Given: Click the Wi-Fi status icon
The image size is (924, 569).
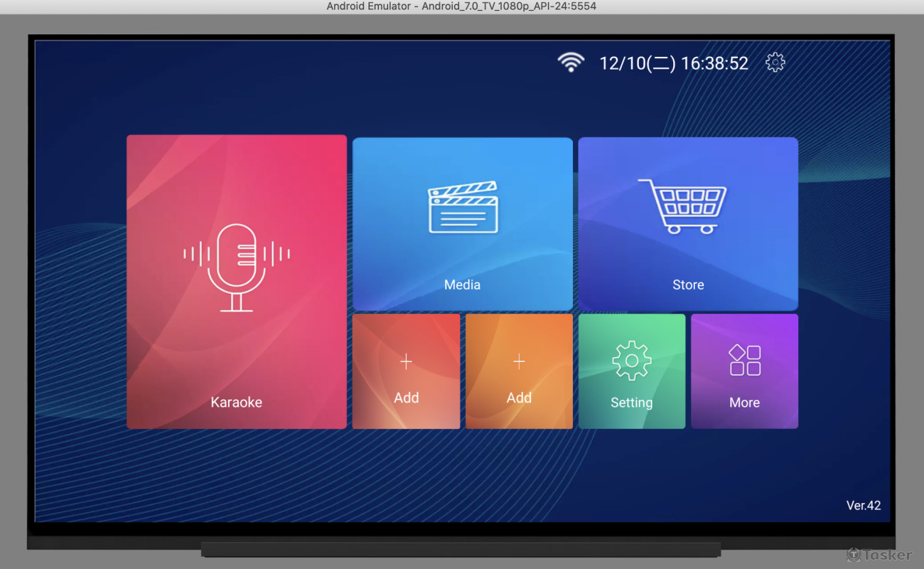Looking at the screenshot, I should (571, 63).
